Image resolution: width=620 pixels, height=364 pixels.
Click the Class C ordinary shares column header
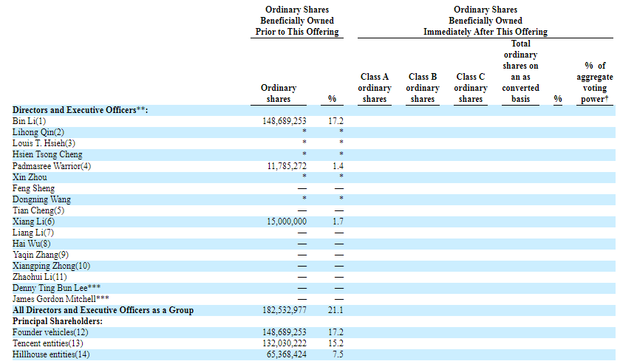471,88
